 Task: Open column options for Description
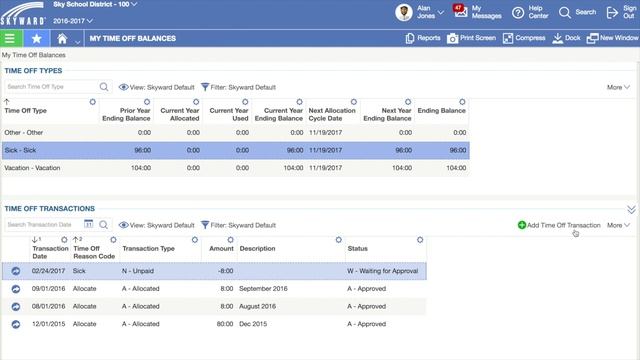pyautogui.click(x=338, y=240)
